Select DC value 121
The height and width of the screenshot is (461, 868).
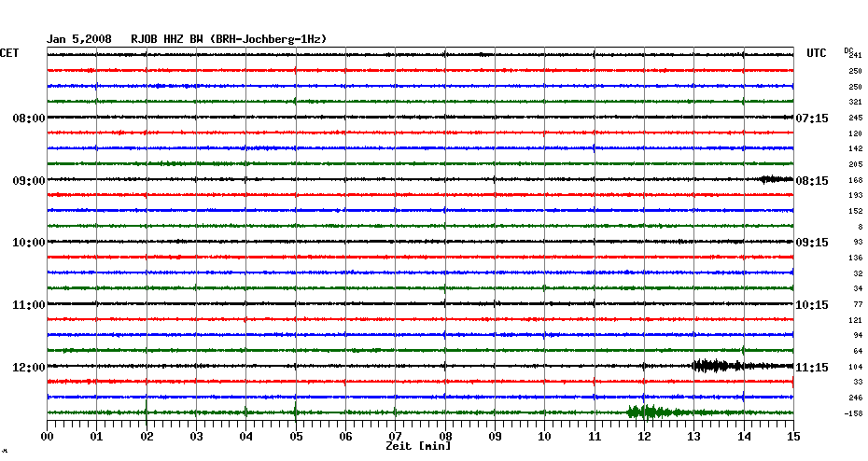coord(855,320)
